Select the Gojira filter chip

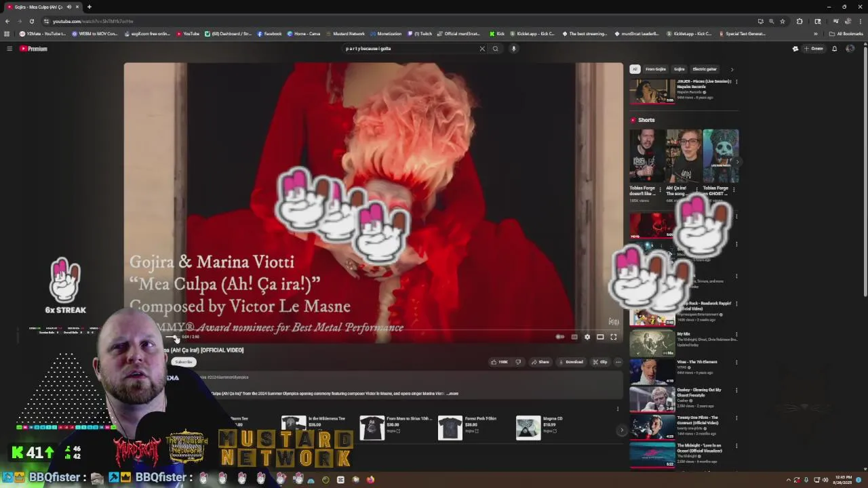tap(679, 69)
